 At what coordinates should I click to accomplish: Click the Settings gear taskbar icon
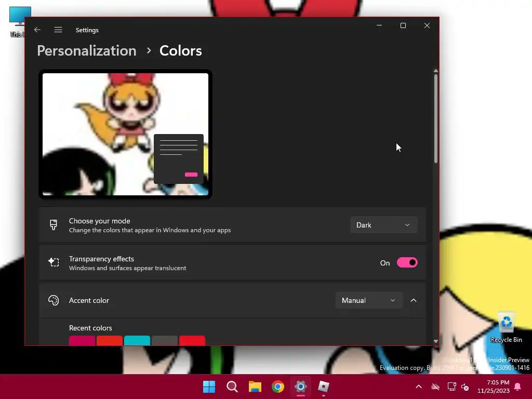tap(301, 387)
